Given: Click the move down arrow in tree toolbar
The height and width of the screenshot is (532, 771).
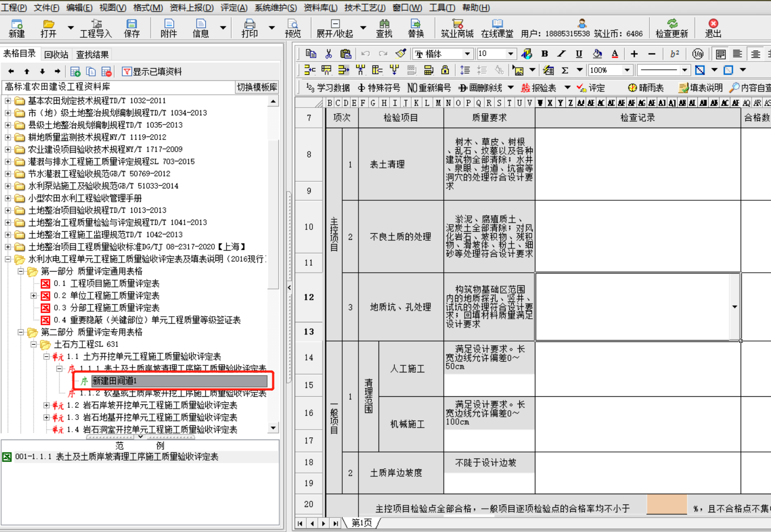Looking at the screenshot, I should [42, 71].
